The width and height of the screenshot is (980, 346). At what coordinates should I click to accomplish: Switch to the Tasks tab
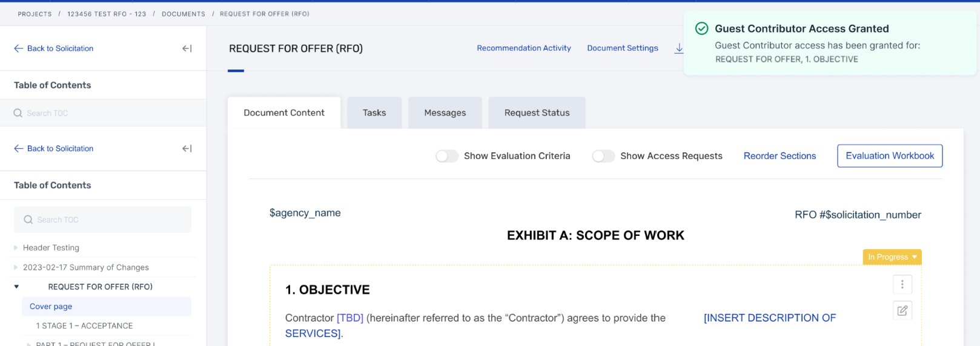[x=374, y=113]
